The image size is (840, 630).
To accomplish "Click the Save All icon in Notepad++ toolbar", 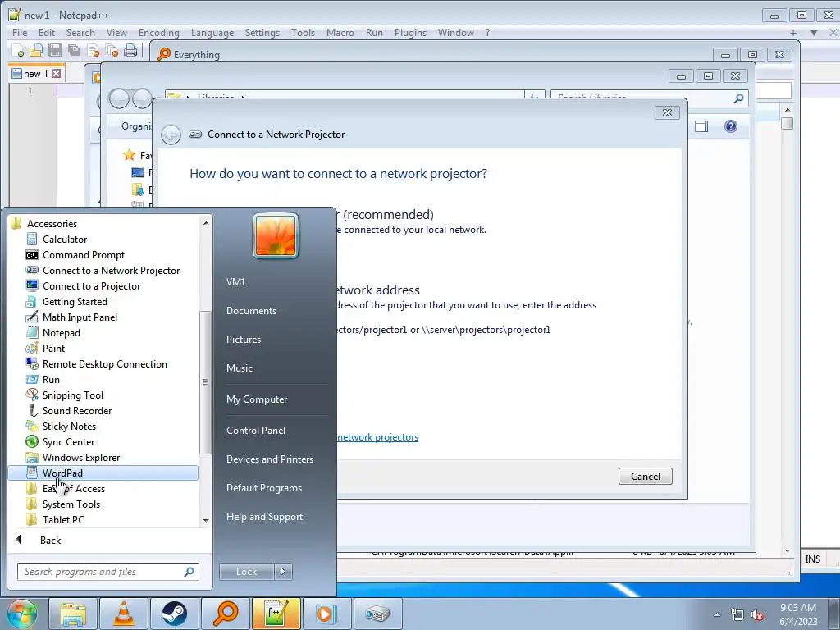I will point(73,51).
